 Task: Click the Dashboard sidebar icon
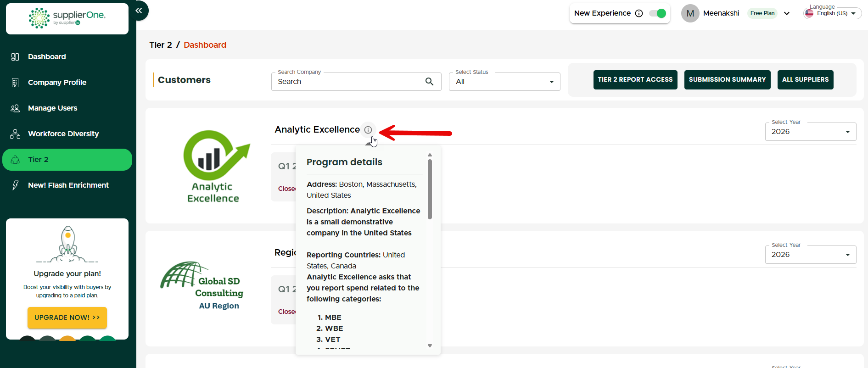[15, 57]
